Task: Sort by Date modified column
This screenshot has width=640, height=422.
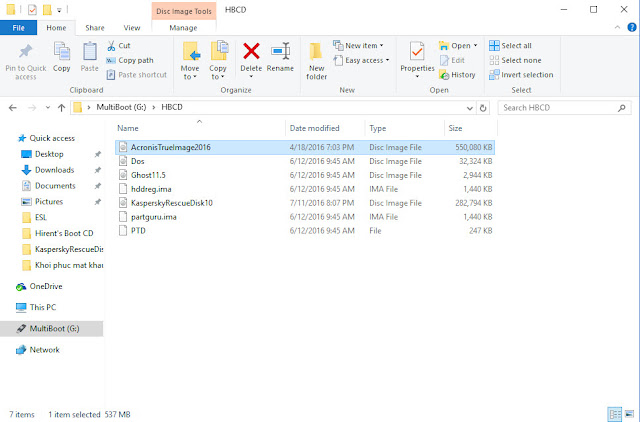Action: [x=314, y=128]
